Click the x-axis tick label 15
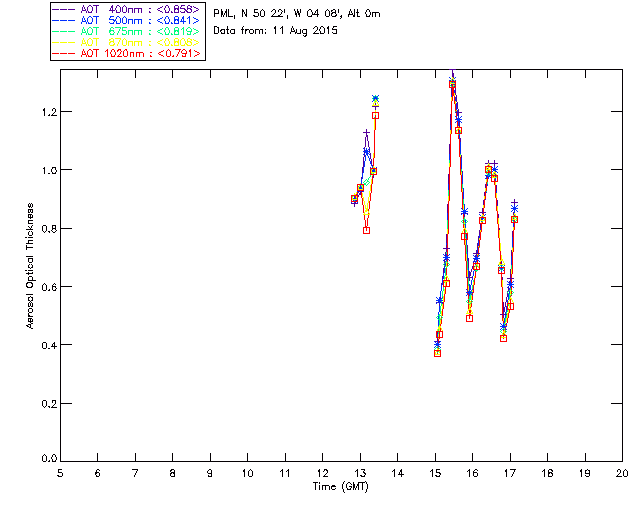The height and width of the screenshot is (512, 640). tap(435, 473)
